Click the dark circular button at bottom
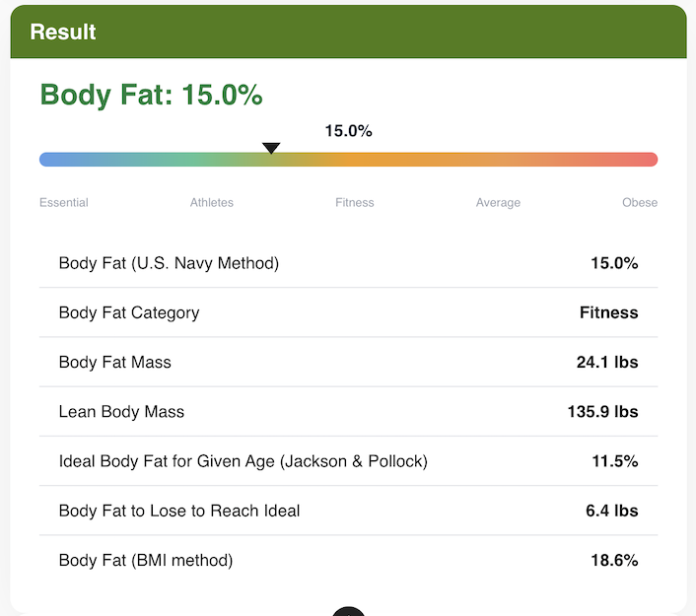Screen dimensions: 696x616 coord(348,611)
